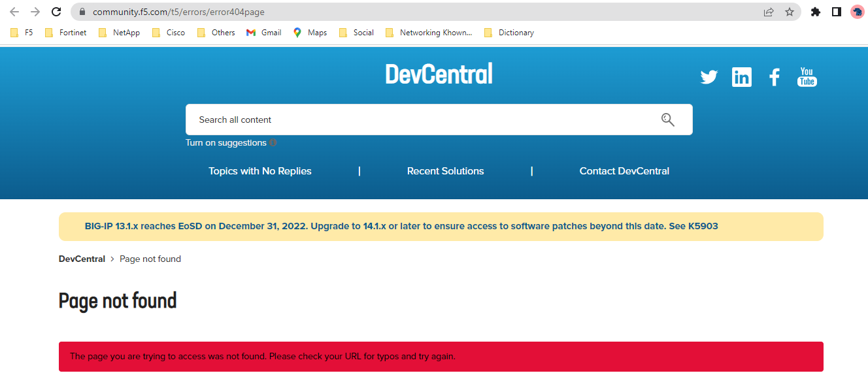This screenshot has height=388, width=868.
Task: Toggle the browser side panel icon
Action: click(x=836, y=12)
